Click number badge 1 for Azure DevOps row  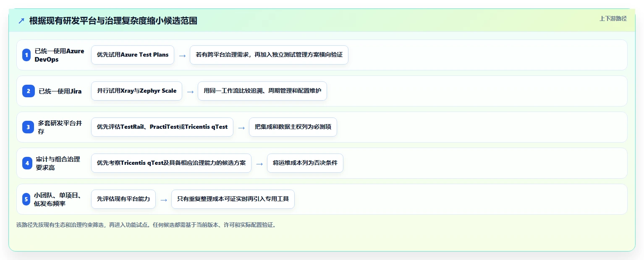coord(26,55)
